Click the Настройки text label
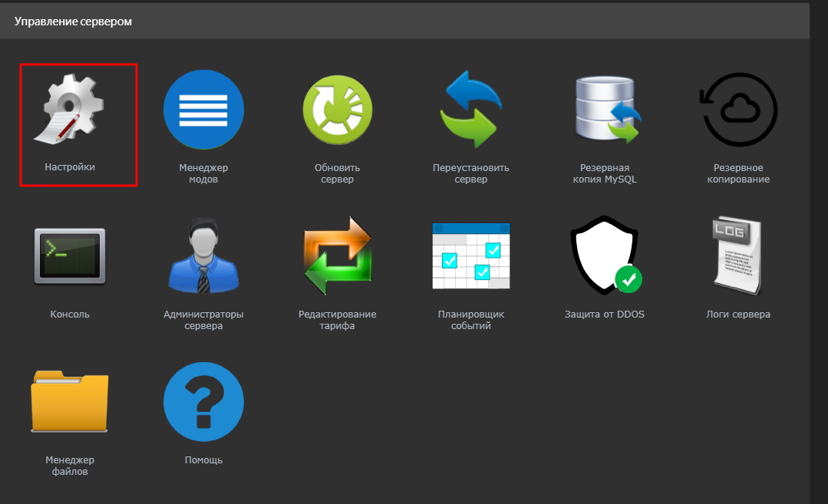The height and width of the screenshot is (504, 828). 70,166
